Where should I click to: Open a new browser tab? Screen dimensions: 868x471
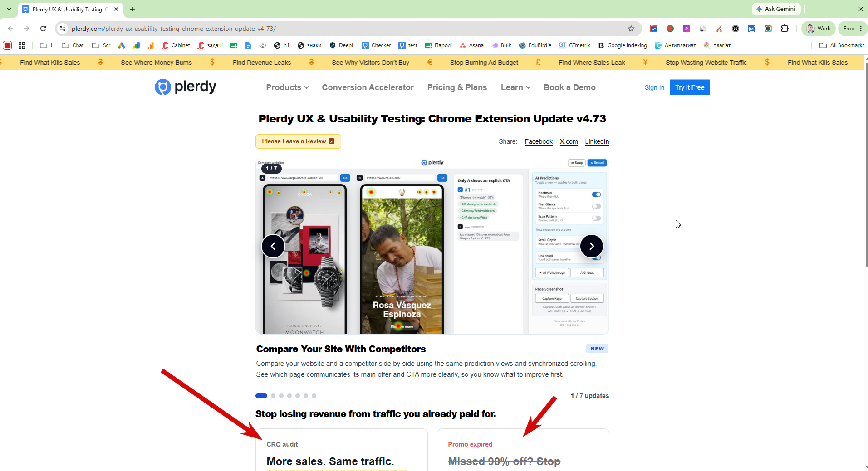pos(132,9)
